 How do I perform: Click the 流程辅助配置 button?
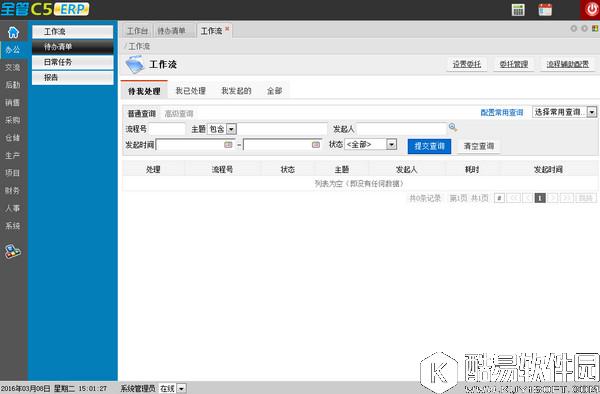click(x=568, y=64)
